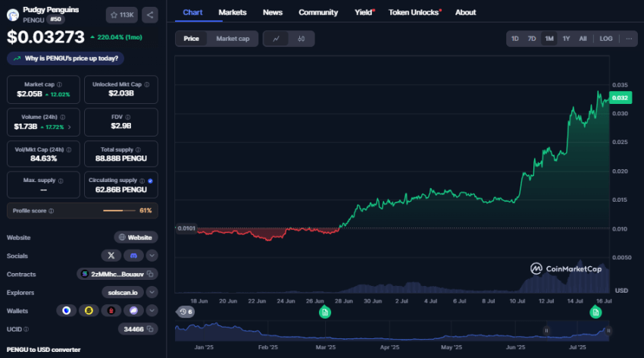Expand more Socials links chevron
Viewport: 644px width, 358px height.
point(152,256)
